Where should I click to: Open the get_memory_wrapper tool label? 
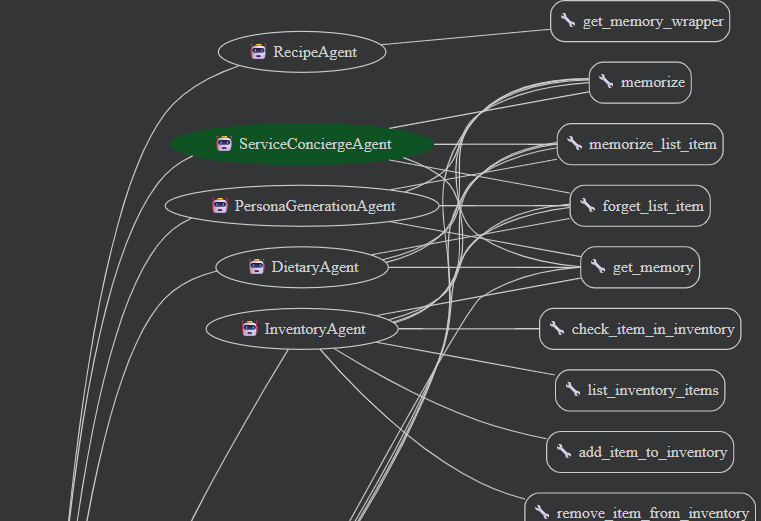[x=653, y=21]
